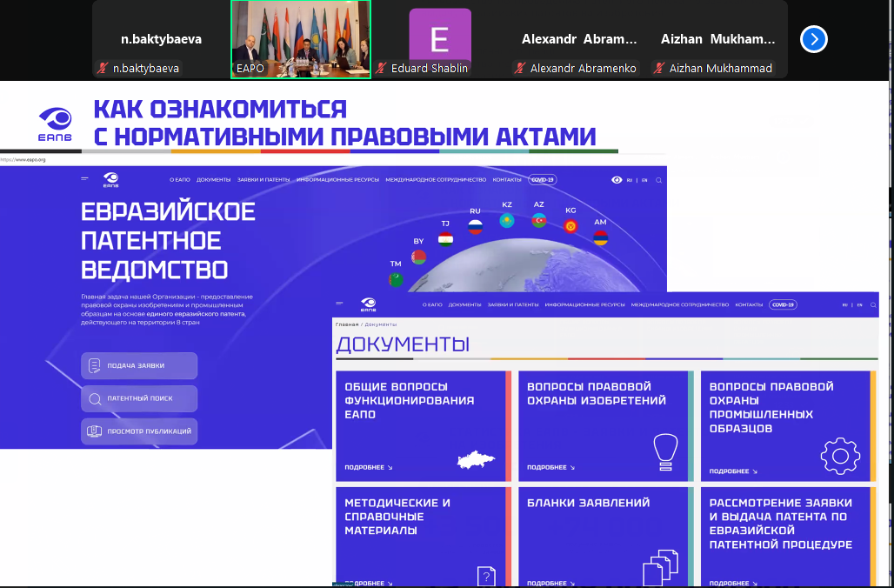The image size is (894, 588).
Task: Click the ПАТЕНТНЫЙ ПОИСК button
Action: (139, 398)
